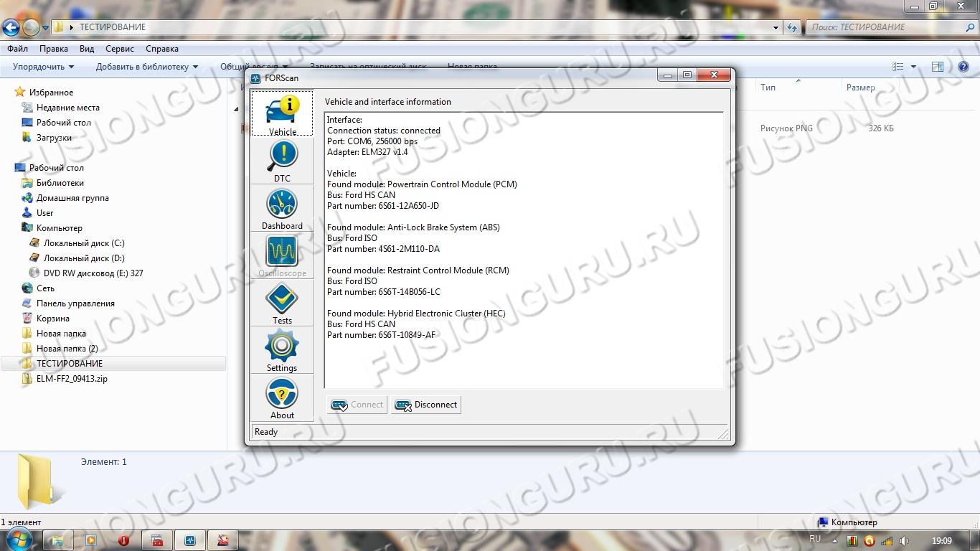
Task: Open the bar-chart monitor tray icon
Action: coord(852,541)
